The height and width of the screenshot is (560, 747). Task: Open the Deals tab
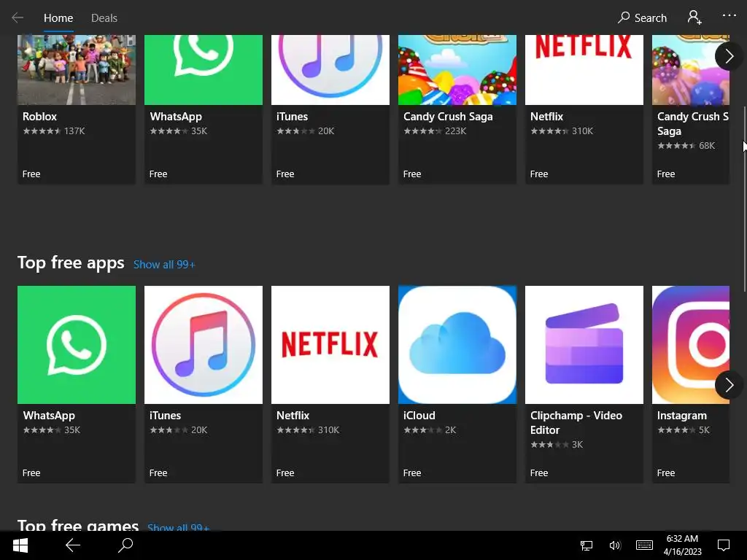tap(104, 18)
